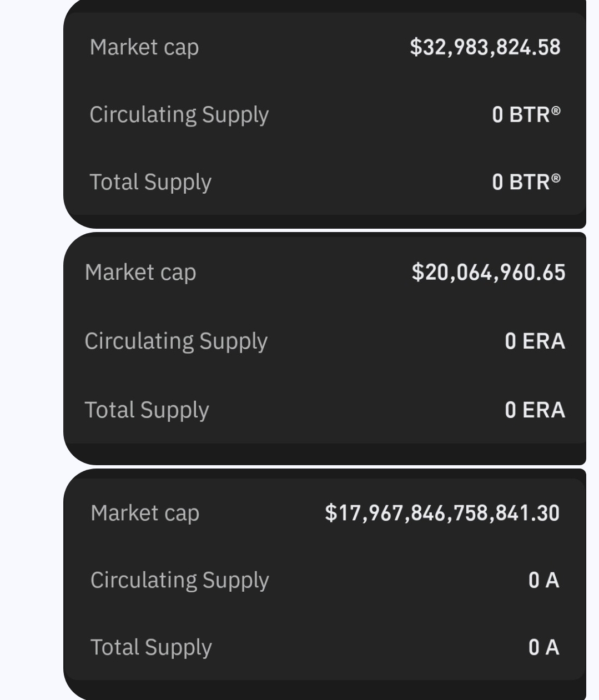Tap Circulating Supply label in the A card
This screenshot has width=599, height=700.
click(x=179, y=580)
